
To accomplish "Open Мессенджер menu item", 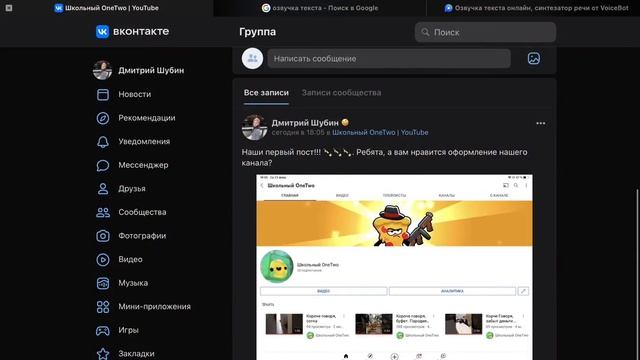I will [x=143, y=165].
